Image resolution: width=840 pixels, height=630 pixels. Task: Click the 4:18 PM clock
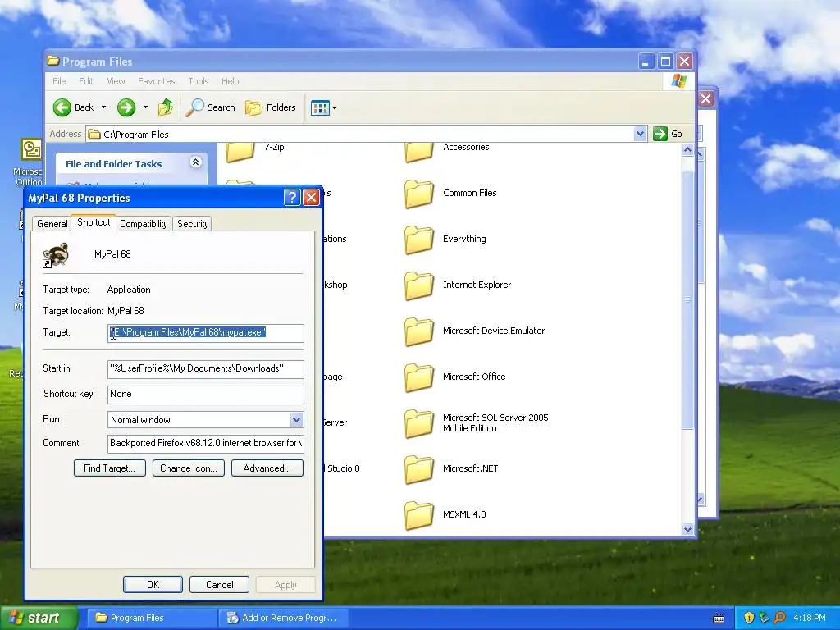tap(809, 618)
